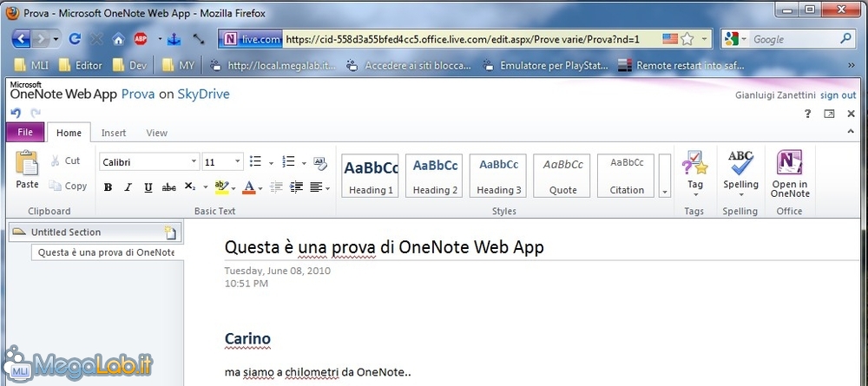The height and width of the screenshot is (386, 868).
Task: Redo the last action
Action: 36,114
